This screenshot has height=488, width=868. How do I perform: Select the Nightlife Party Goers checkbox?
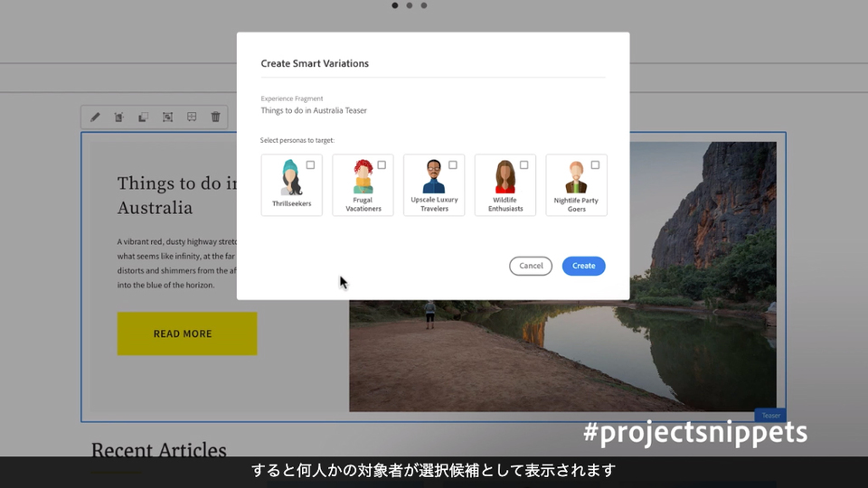(595, 164)
